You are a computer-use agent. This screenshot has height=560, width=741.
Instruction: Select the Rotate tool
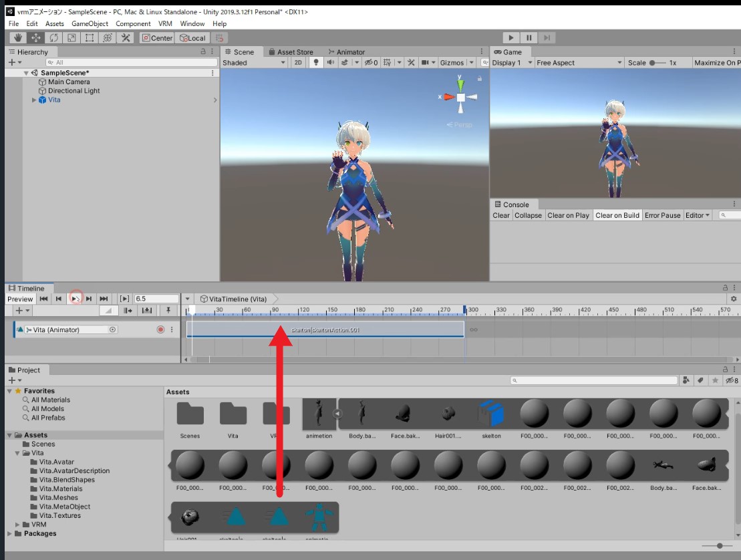point(54,38)
